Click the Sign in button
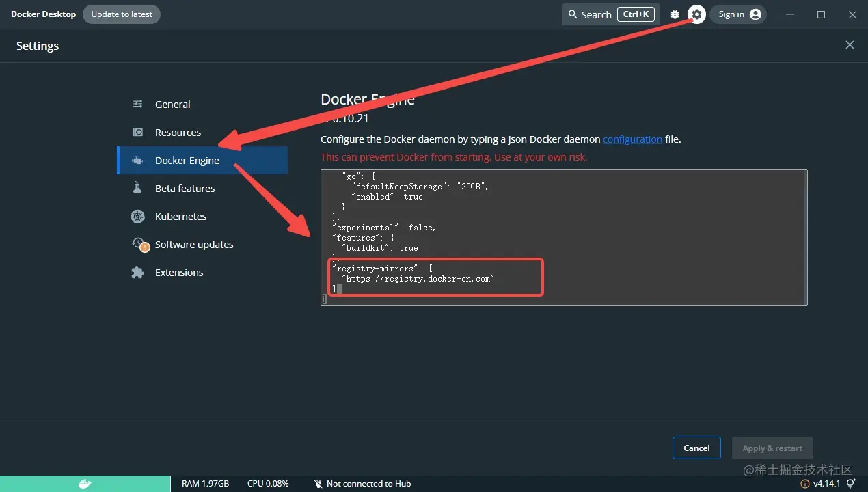The width and height of the screenshot is (868, 492). pyautogui.click(x=738, y=14)
